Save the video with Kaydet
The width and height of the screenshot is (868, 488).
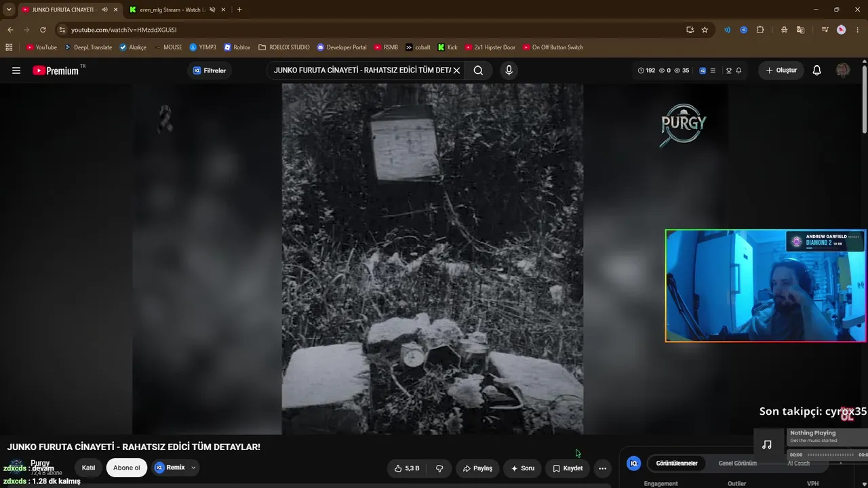[x=568, y=468]
